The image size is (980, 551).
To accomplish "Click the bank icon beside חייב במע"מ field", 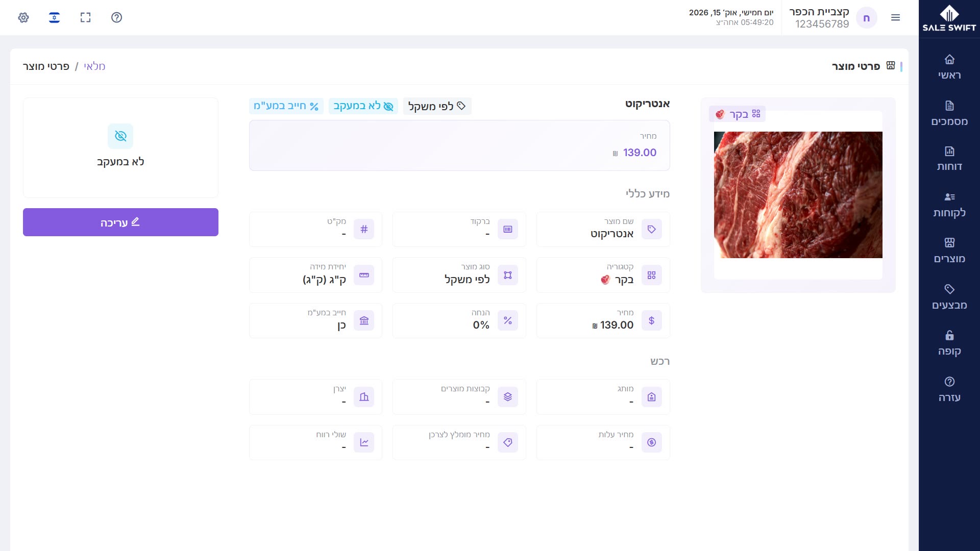I will coord(364,320).
